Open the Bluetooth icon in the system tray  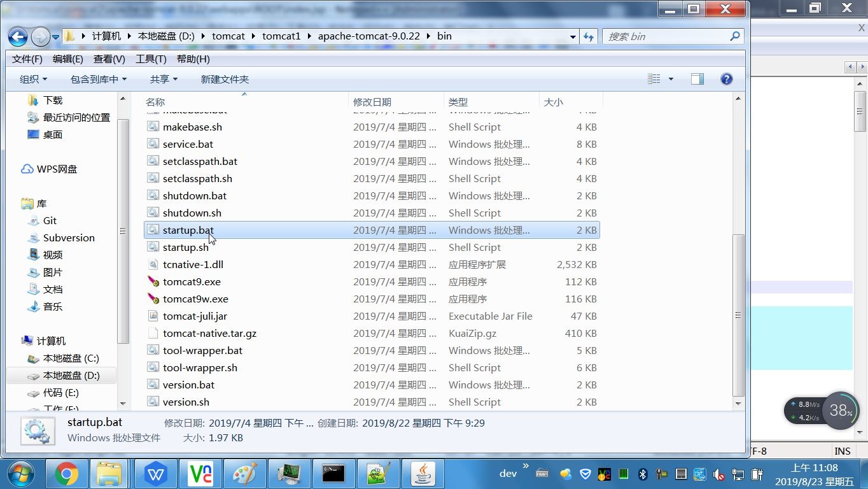(x=642, y=474)
